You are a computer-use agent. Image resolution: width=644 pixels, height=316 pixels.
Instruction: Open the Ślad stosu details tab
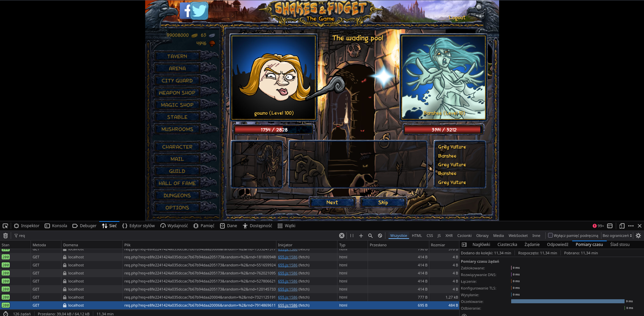tap(620, 245)
